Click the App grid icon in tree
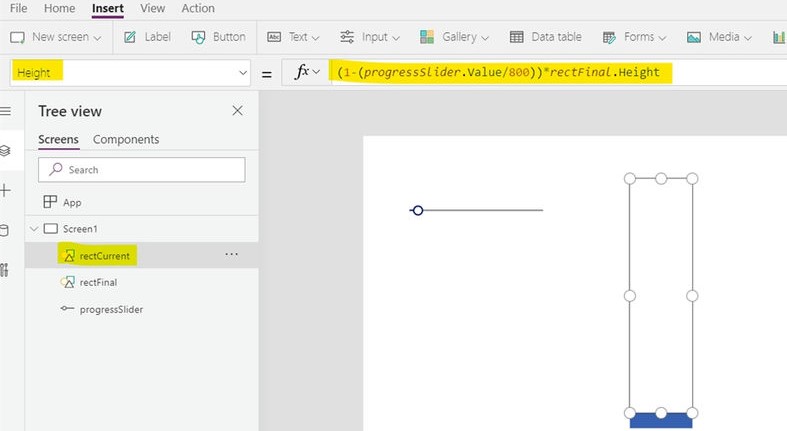 50,202
